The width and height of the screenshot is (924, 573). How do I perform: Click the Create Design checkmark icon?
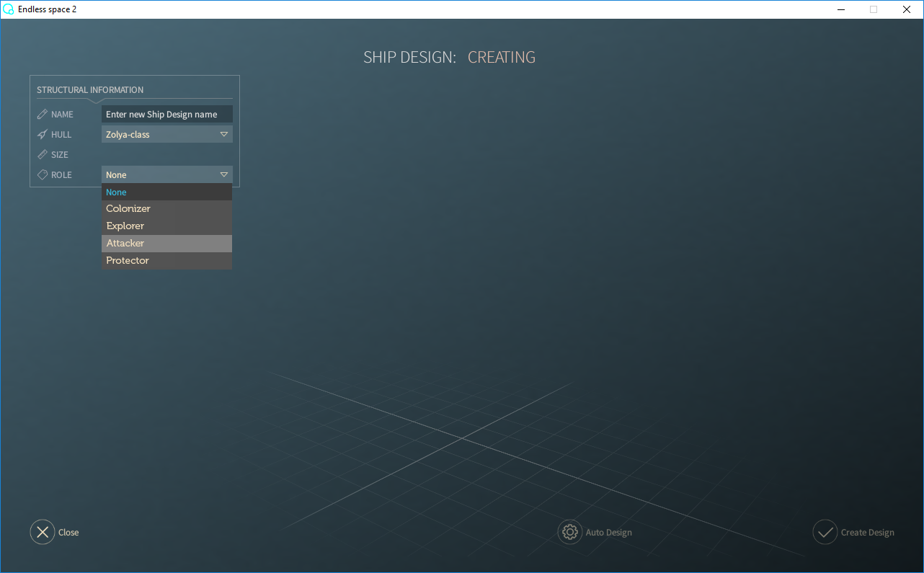point(825,532)
